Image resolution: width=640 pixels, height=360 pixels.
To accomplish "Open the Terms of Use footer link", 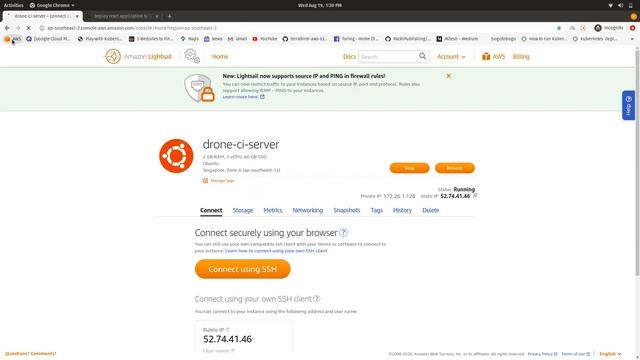I will (575, 354).
